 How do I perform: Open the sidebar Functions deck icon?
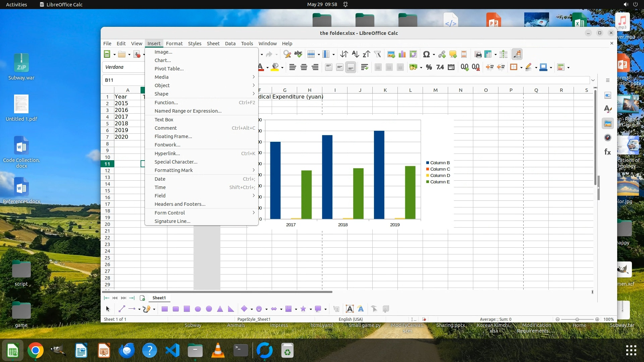(607, 152)
